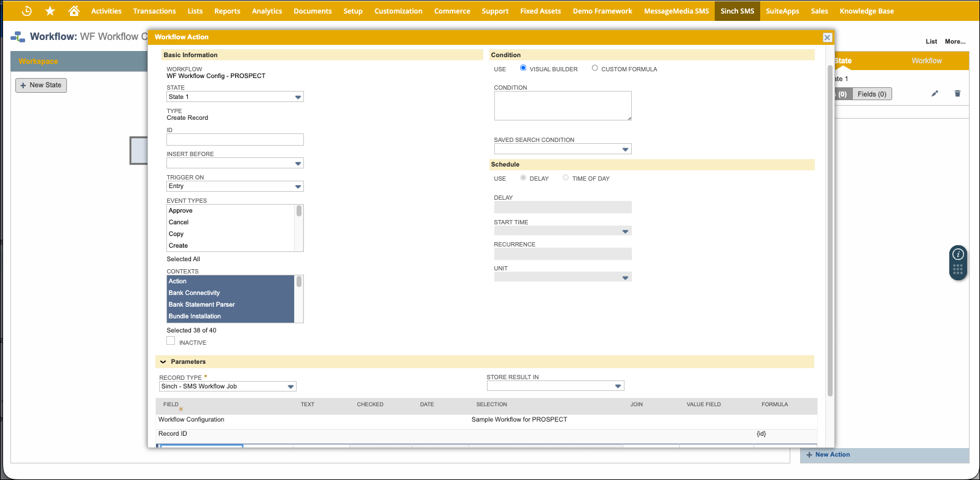
Task: Open the Trigger On dropdown showing Entry
Action: (235, 186)
